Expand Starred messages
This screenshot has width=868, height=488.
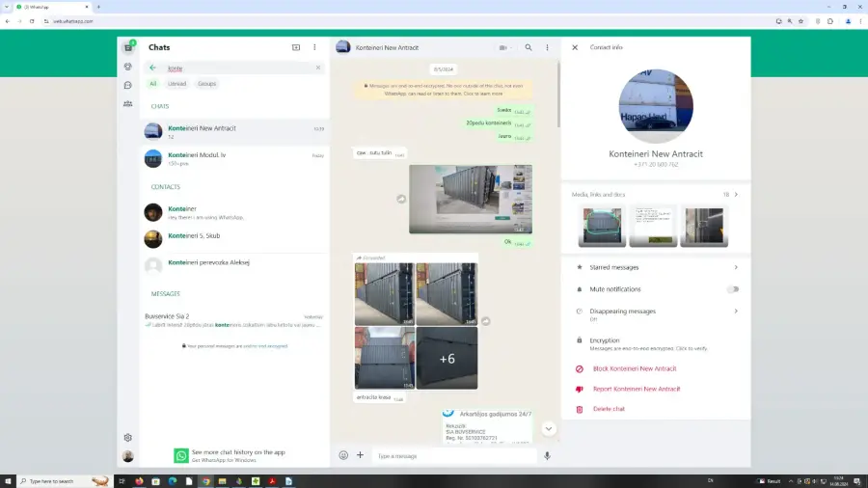coord(656,267)
